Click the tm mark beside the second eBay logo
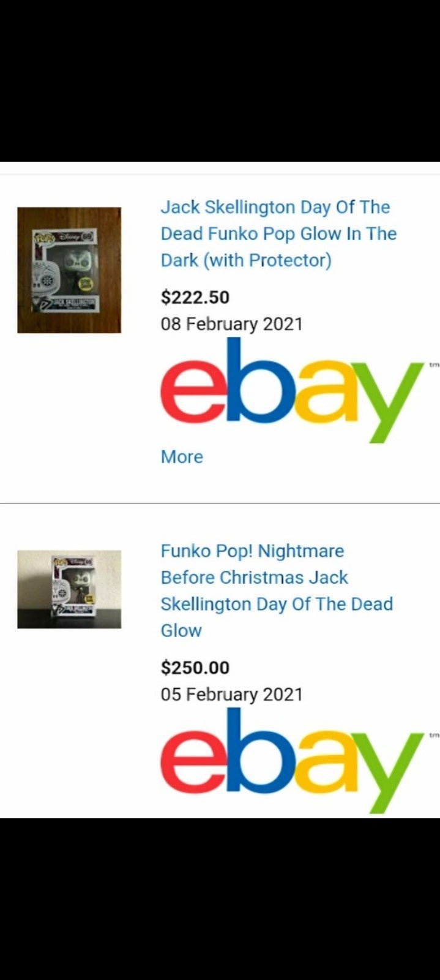Screen dimensions: 440x980 click(434, 735)
